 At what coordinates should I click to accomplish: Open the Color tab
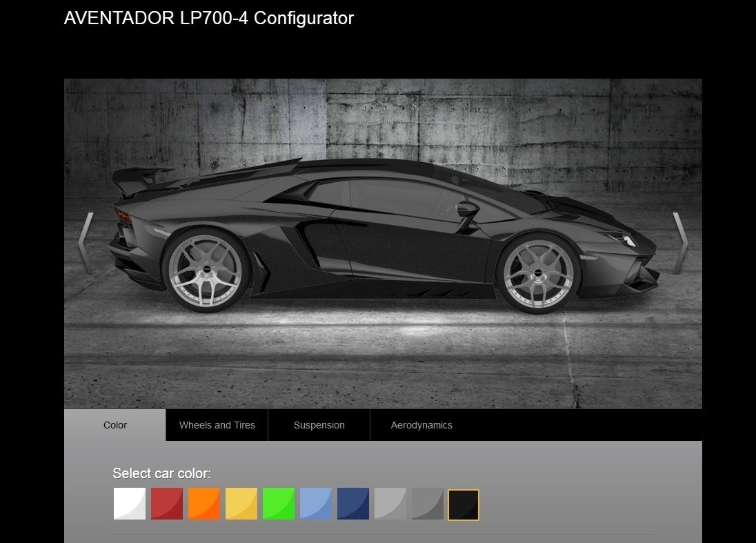pos(115,425)
